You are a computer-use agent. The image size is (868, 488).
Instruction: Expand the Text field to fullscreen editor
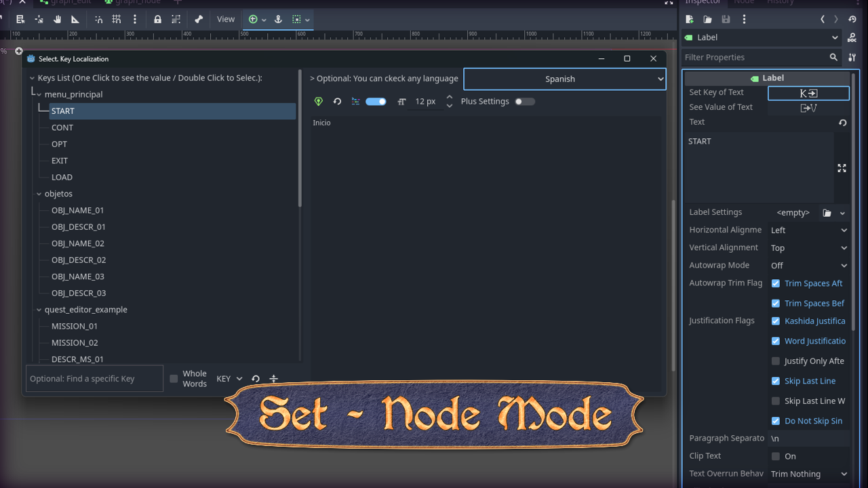[842, 168]
